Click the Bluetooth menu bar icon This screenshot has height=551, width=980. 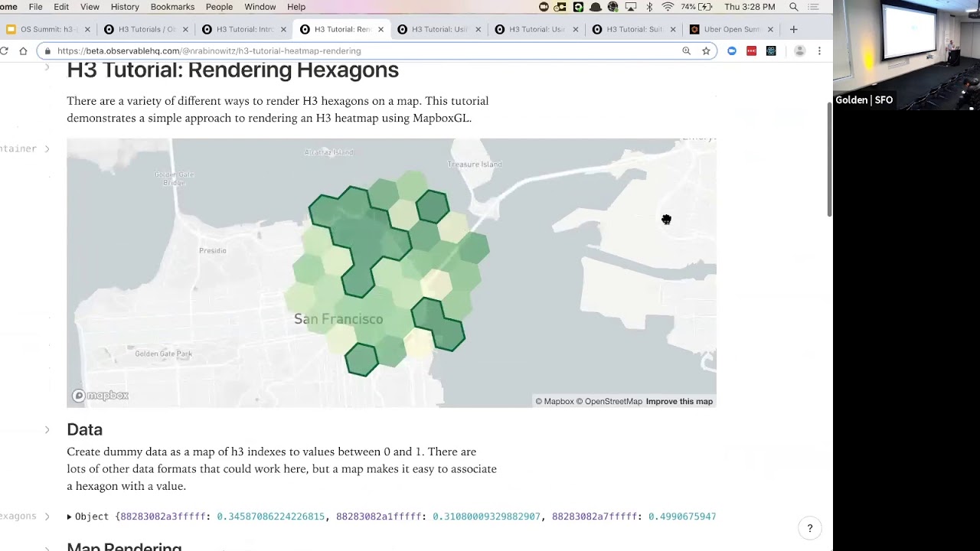(x=649, y=7)
